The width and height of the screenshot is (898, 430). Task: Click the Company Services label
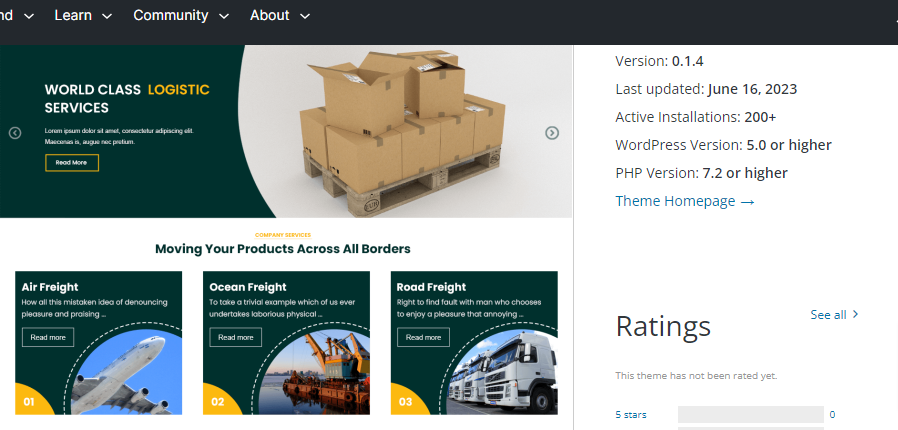point(283,235)
